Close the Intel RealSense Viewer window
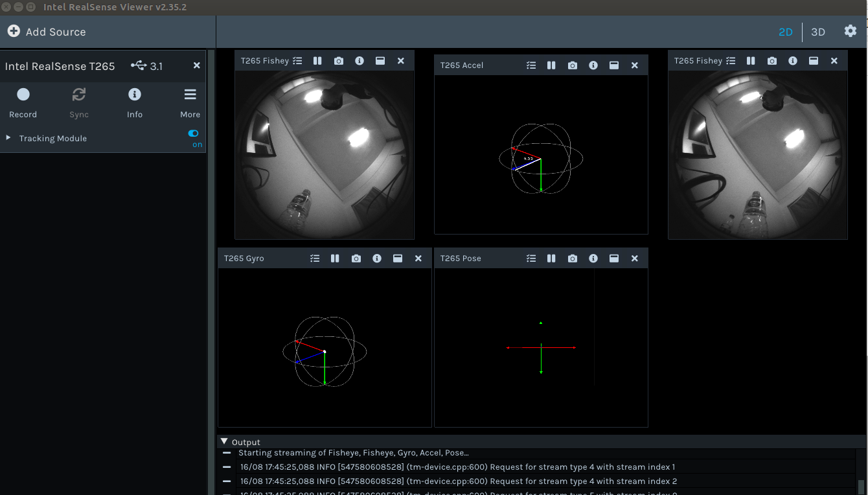The width and height of the screenshot is (868, 495). point(6,7)
